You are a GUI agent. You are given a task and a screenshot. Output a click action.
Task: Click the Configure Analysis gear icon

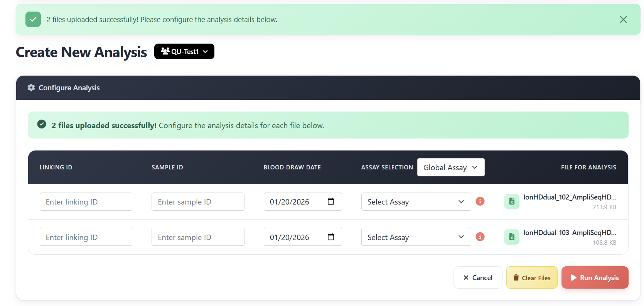click(x=31, y=88)
